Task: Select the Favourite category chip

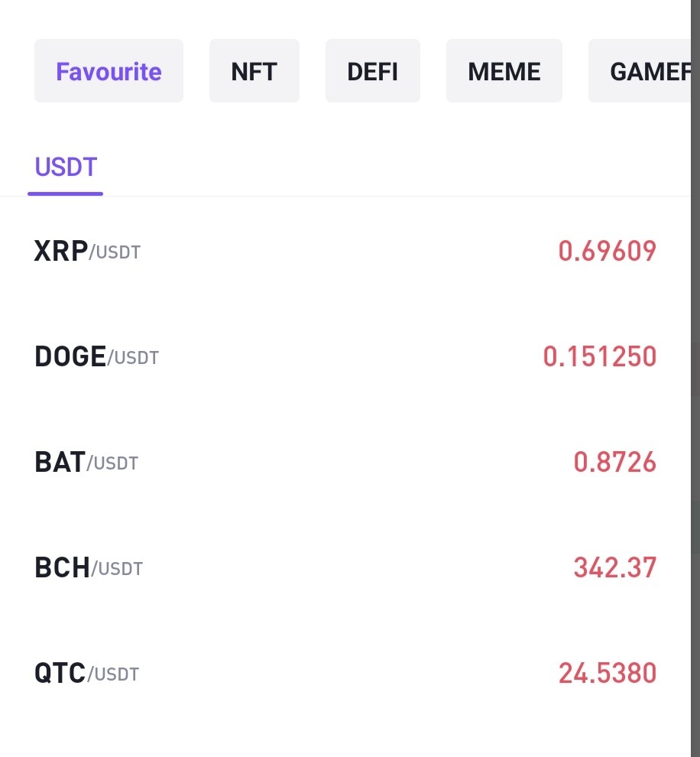Action: (109, 71)
